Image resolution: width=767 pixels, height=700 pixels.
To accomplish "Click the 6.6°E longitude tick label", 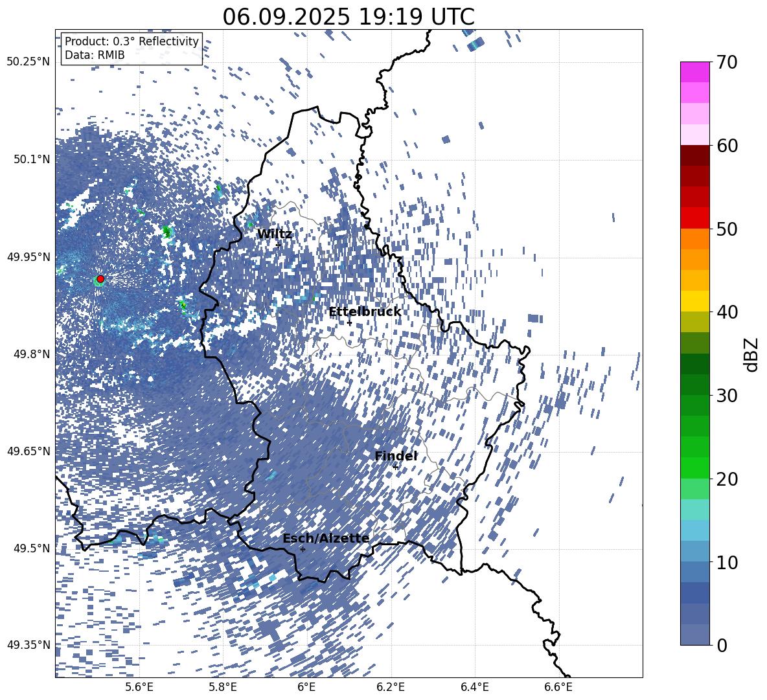I will (558, 687).
